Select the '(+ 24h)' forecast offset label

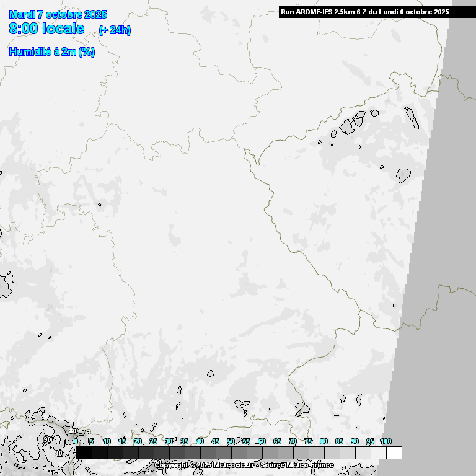click(115, 30)
